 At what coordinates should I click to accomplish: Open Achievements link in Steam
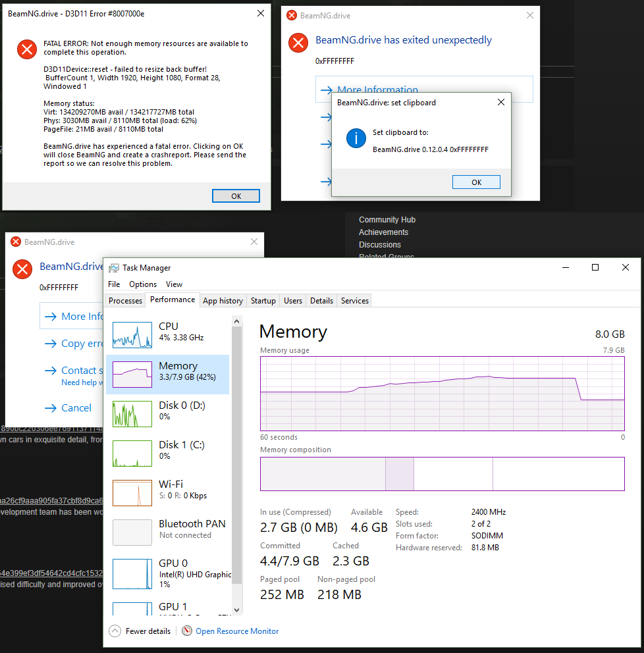tap(383, 232)
